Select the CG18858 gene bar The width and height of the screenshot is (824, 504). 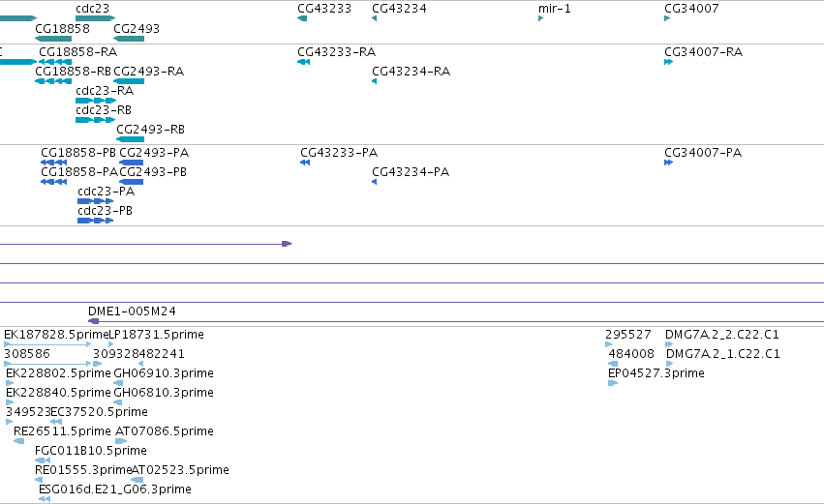(53, 39)
